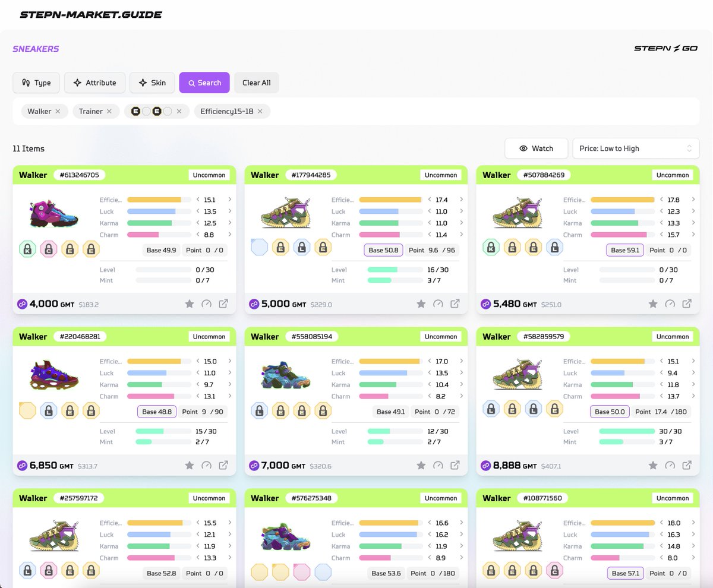Click the pink C gem socket on #613246705
Screen dimensions: 713x588
coord(49,249)
